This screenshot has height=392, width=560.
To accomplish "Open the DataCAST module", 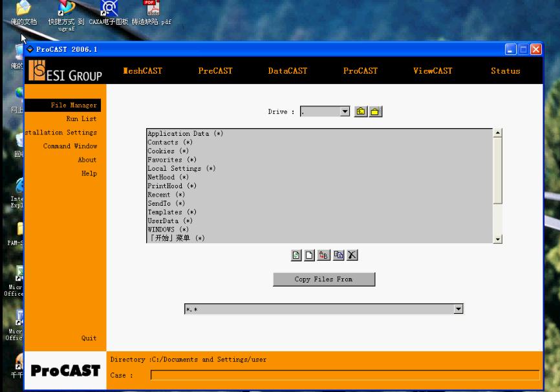I will pos(288,71).
